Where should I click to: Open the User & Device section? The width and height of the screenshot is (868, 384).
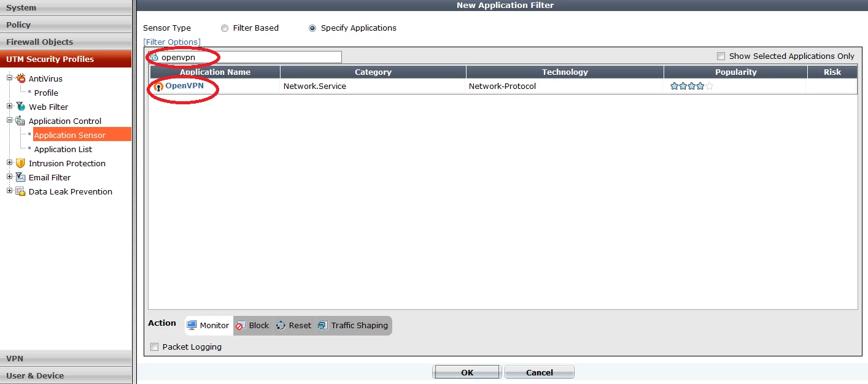click(x=66, y=375)
